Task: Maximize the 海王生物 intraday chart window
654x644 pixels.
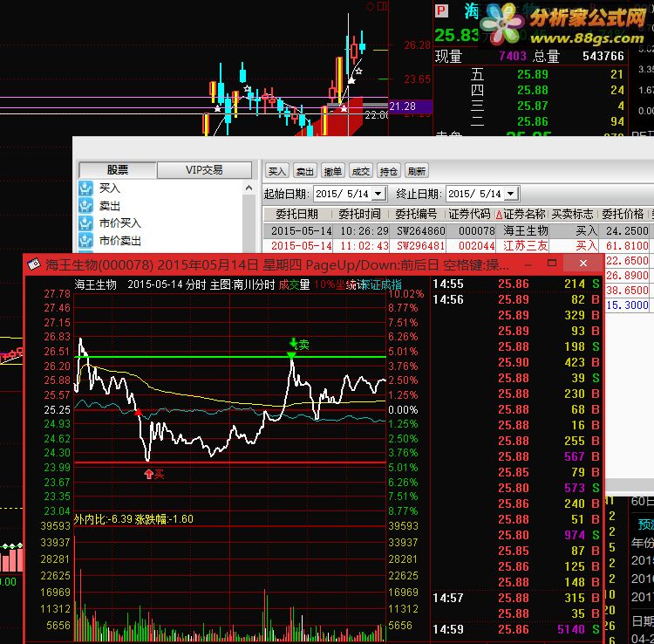Action: [552, 263]
